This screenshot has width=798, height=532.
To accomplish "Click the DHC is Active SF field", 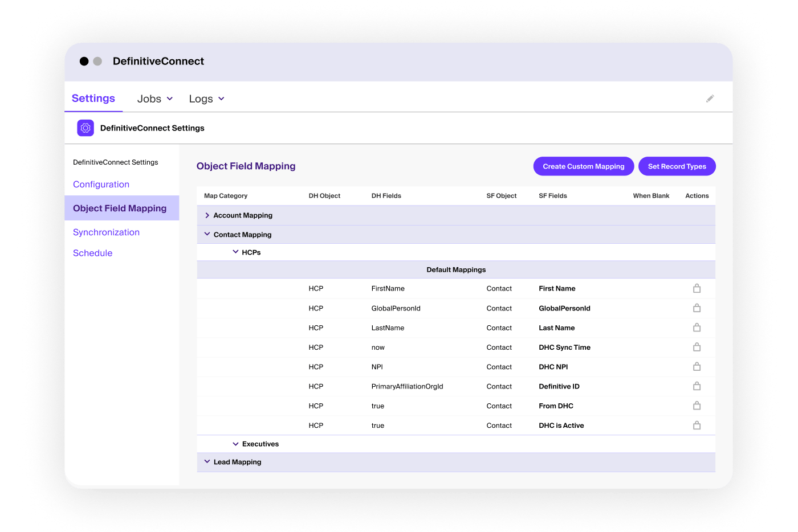I will point(561,425).
